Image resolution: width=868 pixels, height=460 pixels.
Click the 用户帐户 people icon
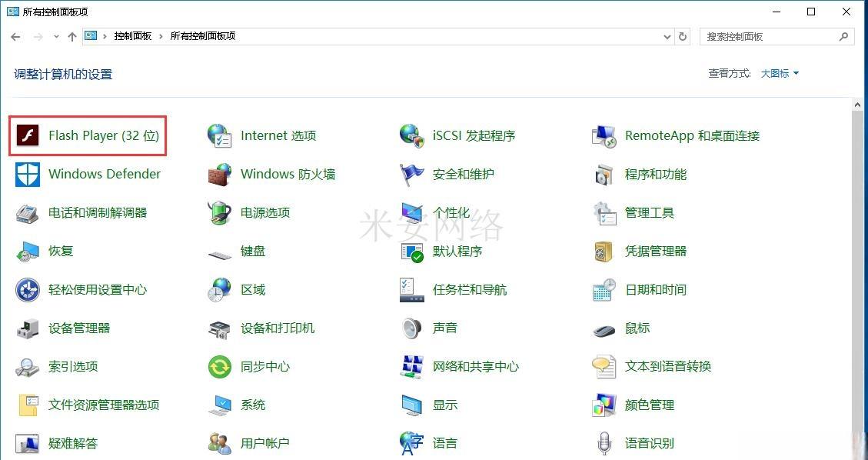pyautogui.click(x=220, y=443)
